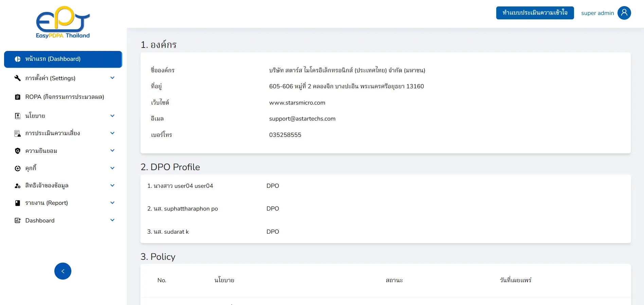Click the super admin profile avatar
Viewport: 644px width, 305px height.
[x=624, y=13]
